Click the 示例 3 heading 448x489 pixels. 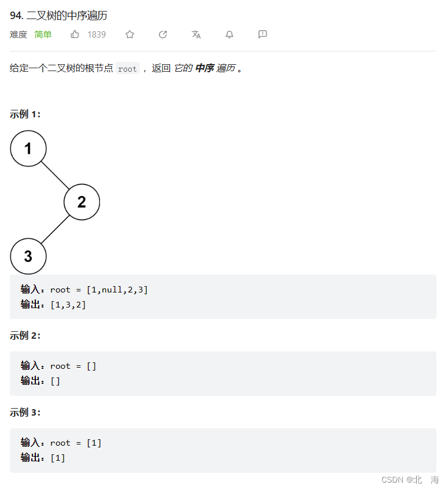(x=25, y=412)
